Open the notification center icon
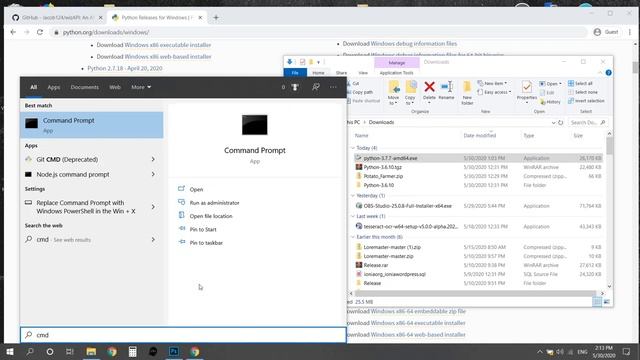This screenshot has height=360, width=640. (x=627, y=351)
